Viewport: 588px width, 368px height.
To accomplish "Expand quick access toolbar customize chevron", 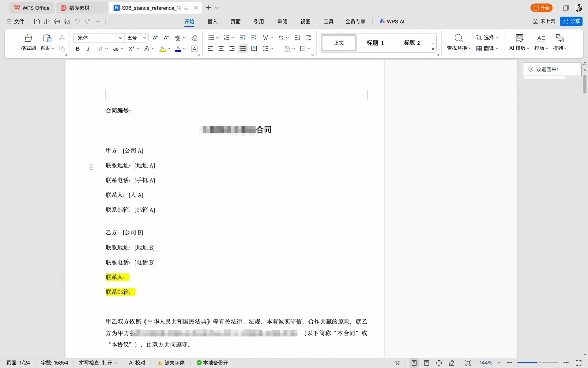I will tap(98, 21).
